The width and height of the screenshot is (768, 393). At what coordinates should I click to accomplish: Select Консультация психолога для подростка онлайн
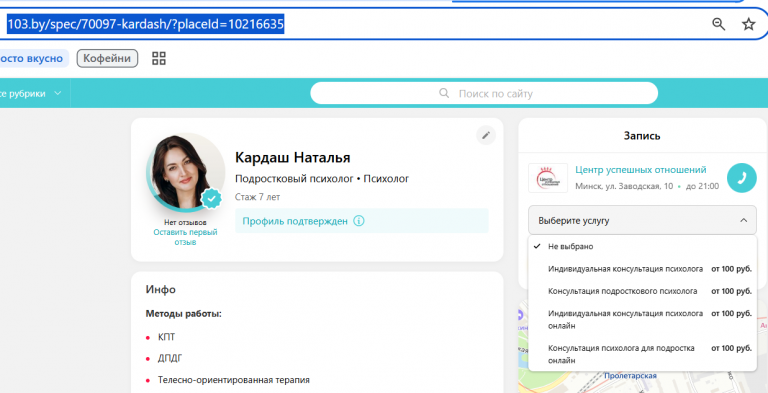[x=642, y=354]
